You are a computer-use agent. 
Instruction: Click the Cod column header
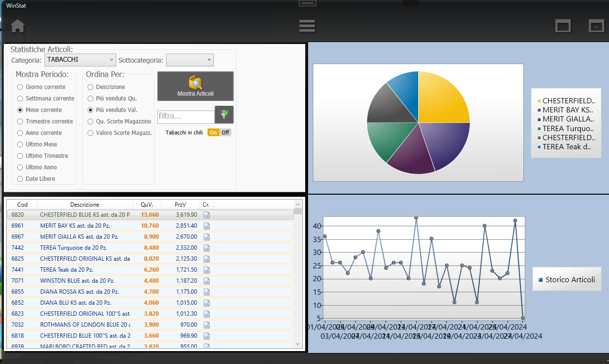[x=22, y=205]
